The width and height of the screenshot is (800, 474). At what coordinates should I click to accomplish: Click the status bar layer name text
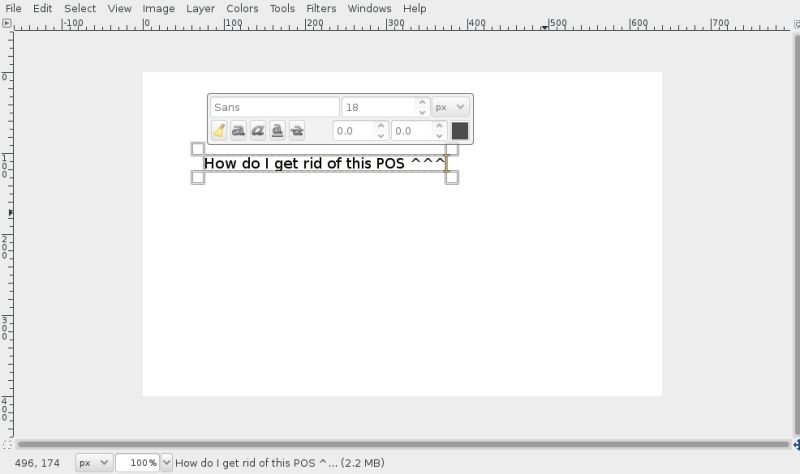point(280,463)
